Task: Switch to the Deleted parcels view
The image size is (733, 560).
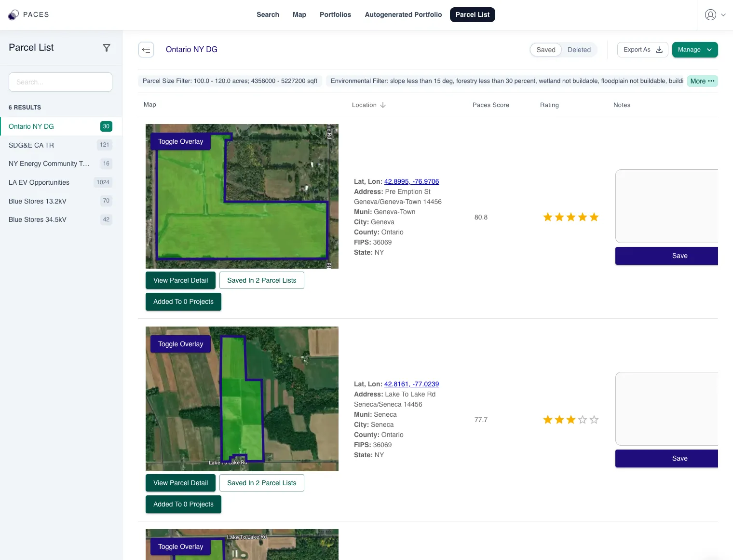Action: [579, 50]
